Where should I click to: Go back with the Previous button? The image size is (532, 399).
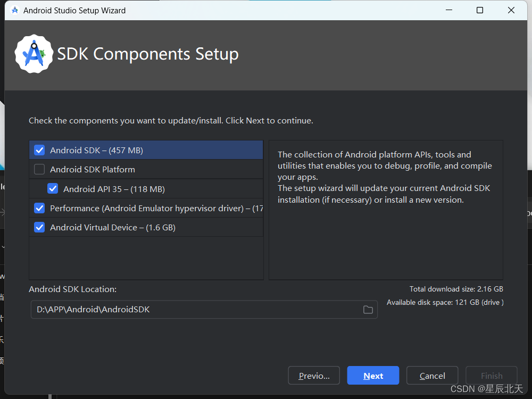314,376
